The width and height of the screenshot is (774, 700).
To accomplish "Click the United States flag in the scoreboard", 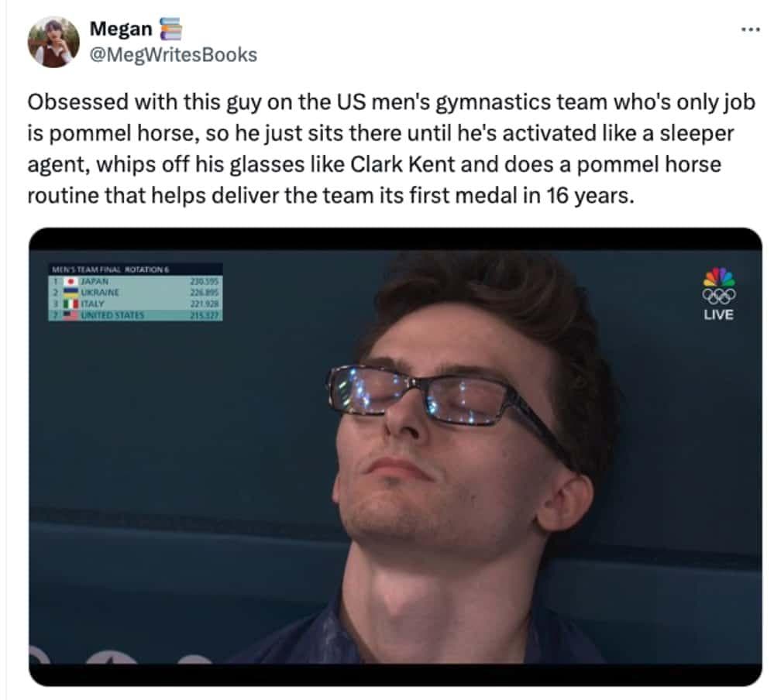I will tap(71, 315).
